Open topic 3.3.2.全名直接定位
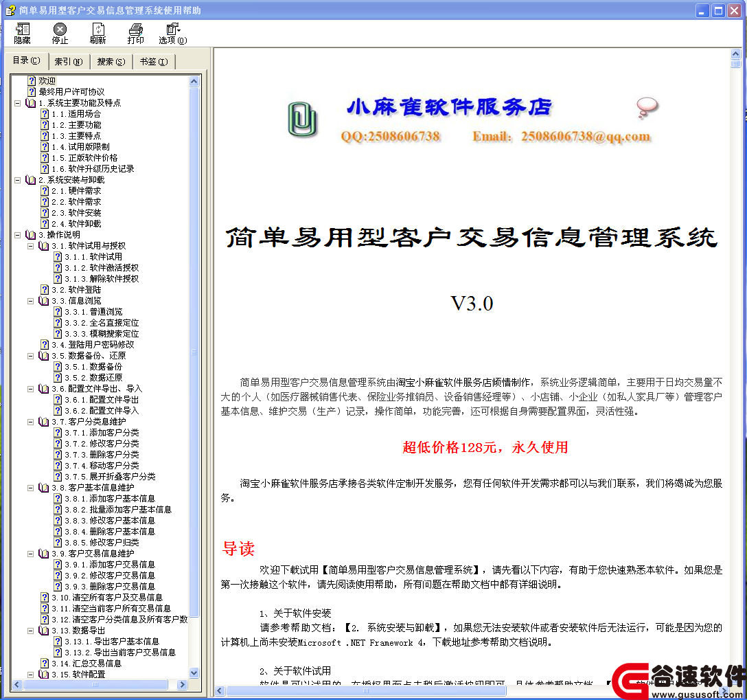This screenshot has width=747, height=700. pyautogui.click(x=102, y=323)
